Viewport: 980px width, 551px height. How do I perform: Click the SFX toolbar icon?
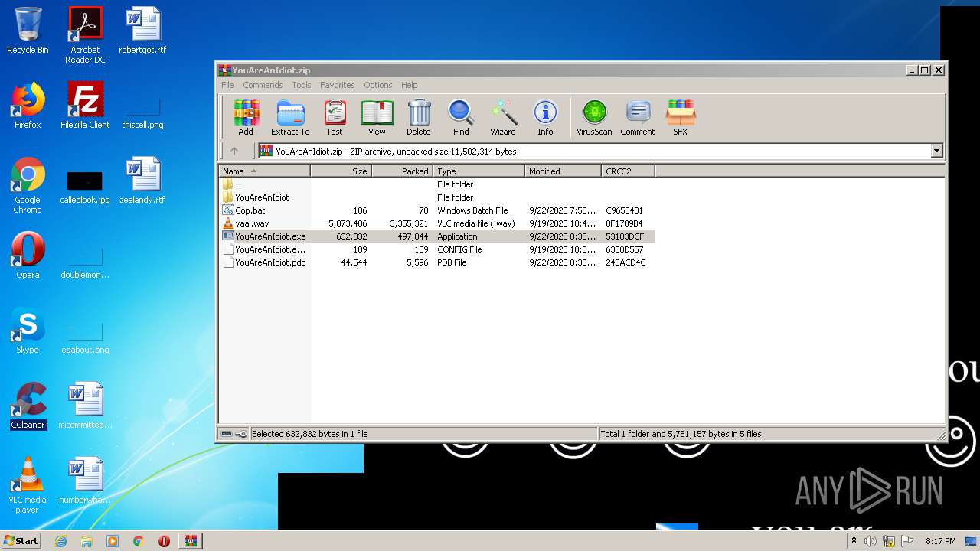pos(680,118)
